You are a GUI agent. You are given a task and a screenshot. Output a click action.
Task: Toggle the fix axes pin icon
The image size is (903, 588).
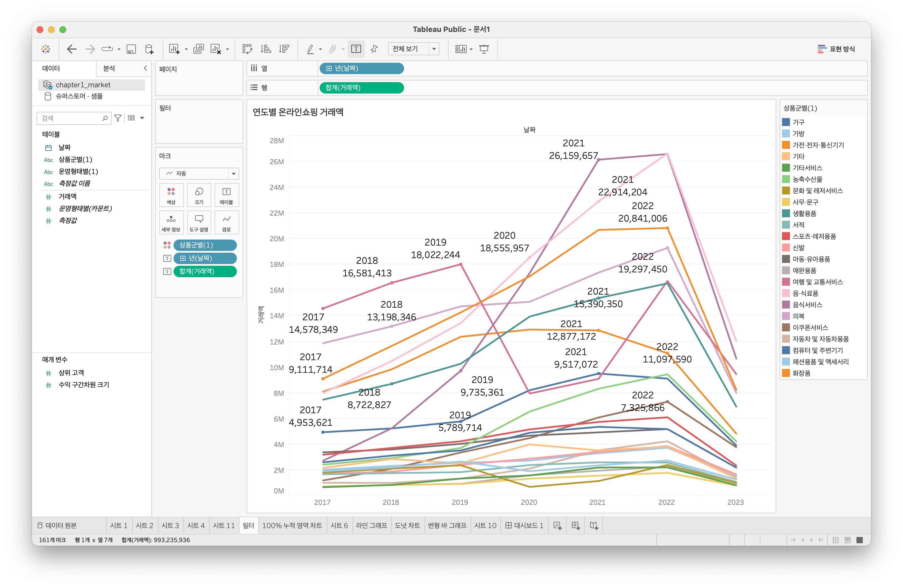click(x=374, y=49)
